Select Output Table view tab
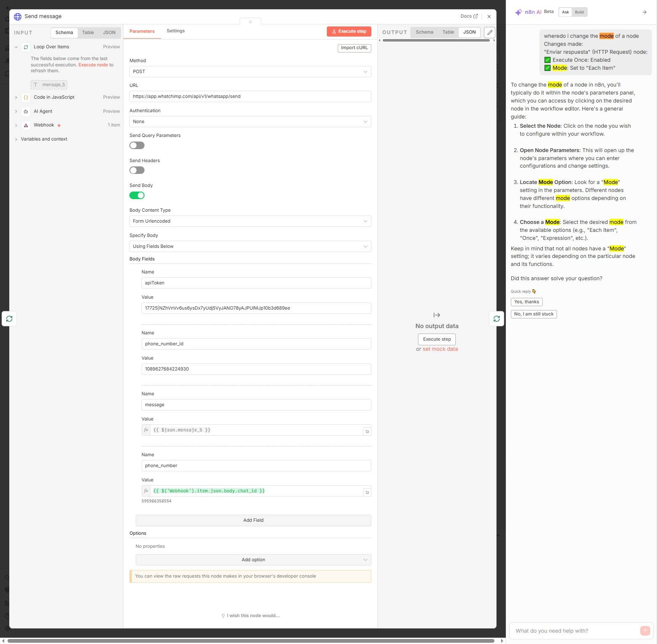The image size is (657, 644). (448, 32)
